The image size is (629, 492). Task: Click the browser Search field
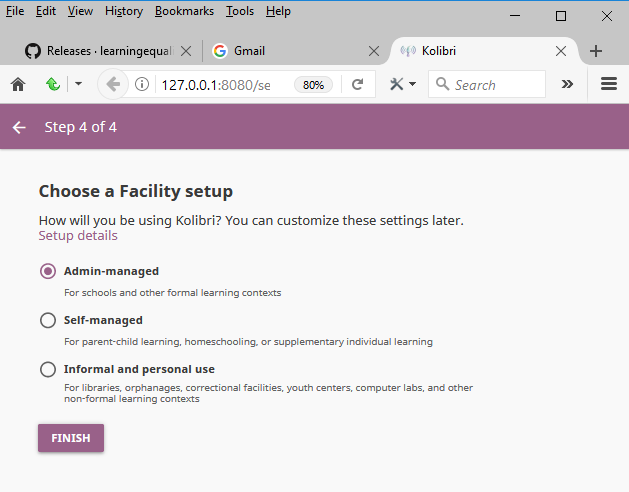tap(487, 84)
